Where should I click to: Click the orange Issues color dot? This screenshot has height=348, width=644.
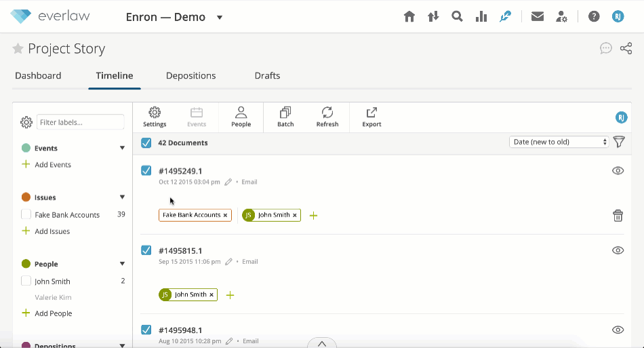[26, 197]
